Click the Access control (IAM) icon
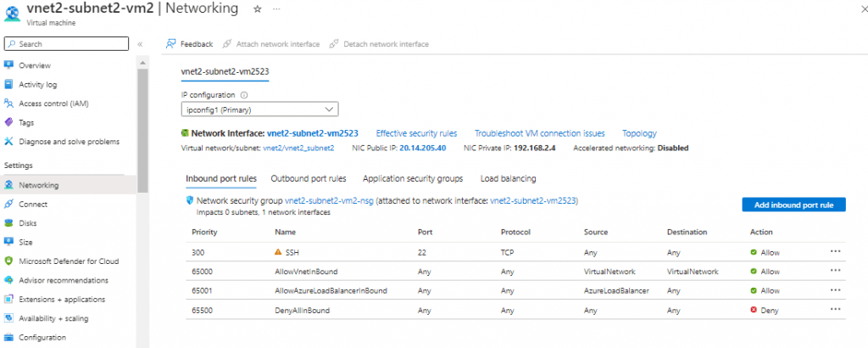The height and width of the screenshot is (348, 868). click(x=9, y=104)
